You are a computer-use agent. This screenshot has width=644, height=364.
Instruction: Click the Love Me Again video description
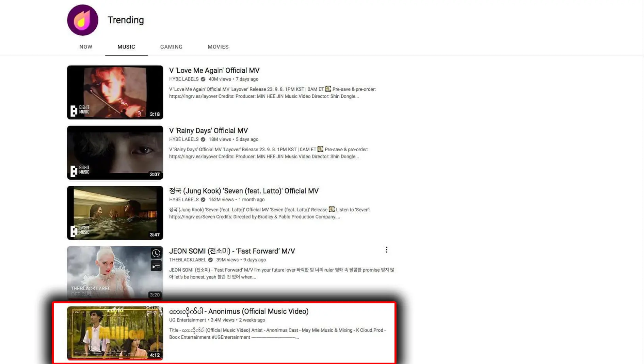(x=272, y=93)
